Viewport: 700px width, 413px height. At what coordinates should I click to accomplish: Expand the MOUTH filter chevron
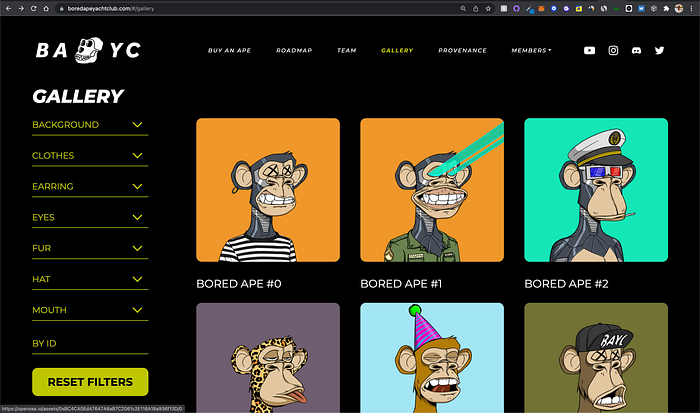click(x=137, y=309)
